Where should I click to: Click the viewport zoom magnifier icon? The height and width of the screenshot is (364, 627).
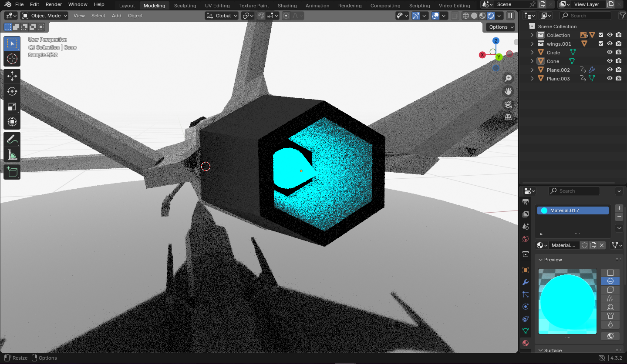508,78
